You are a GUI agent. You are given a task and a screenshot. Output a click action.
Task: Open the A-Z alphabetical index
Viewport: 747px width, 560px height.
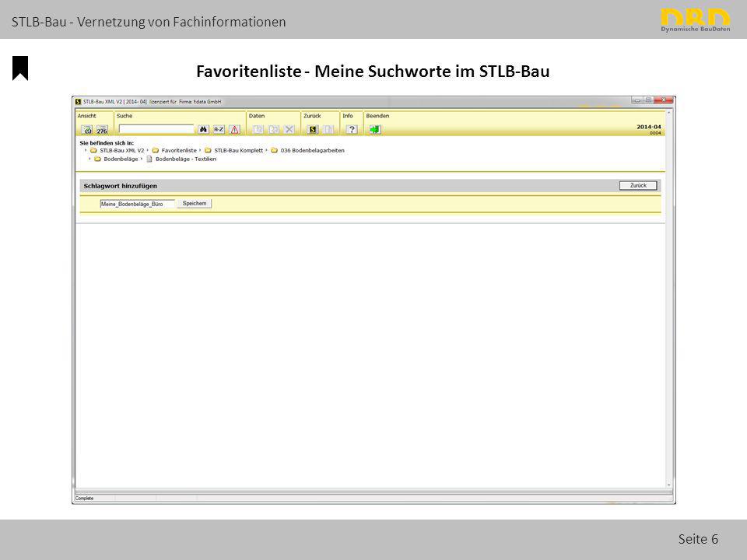tap(219, 130)
